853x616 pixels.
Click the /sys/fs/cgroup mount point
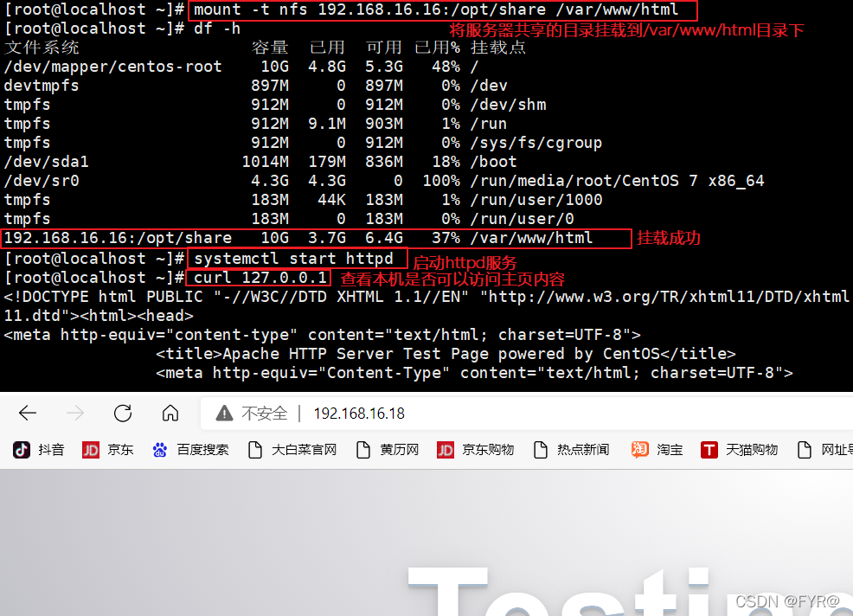(x=536, y=143)
